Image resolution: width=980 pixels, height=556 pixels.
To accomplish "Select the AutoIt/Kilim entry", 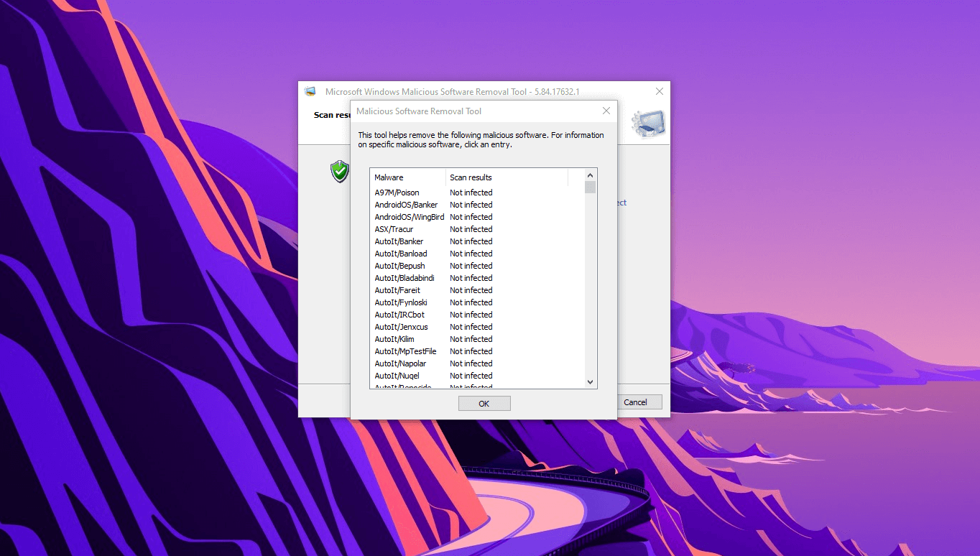I will (394, 339).
